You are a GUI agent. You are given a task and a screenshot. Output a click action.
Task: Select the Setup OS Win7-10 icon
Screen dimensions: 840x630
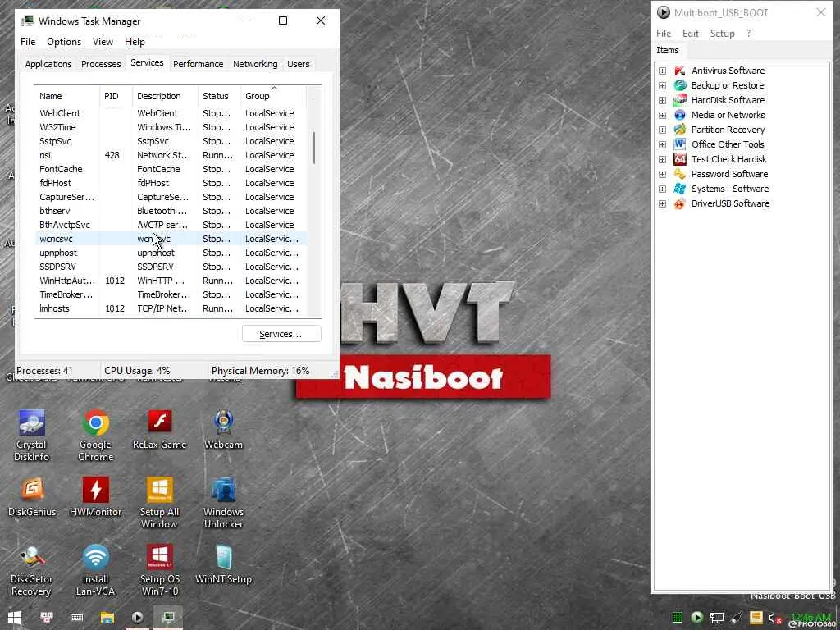pyautogui.click(x=159, y=570)
